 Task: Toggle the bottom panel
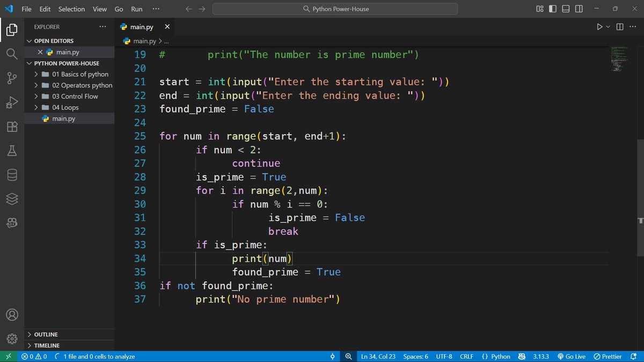[566, 9]
